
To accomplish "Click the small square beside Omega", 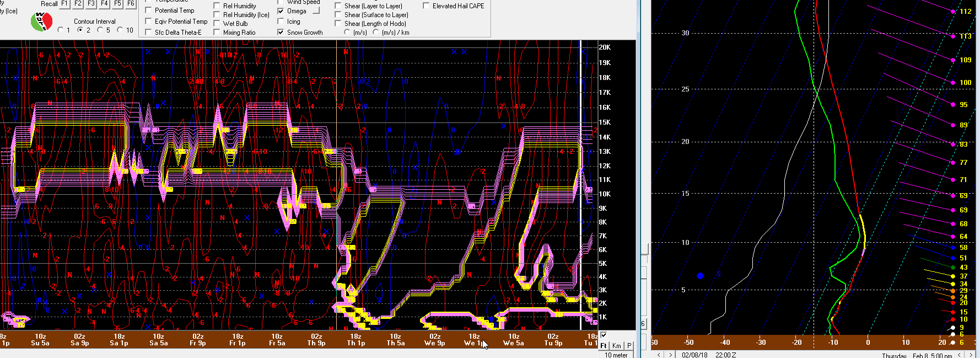I will coord(316,10).
